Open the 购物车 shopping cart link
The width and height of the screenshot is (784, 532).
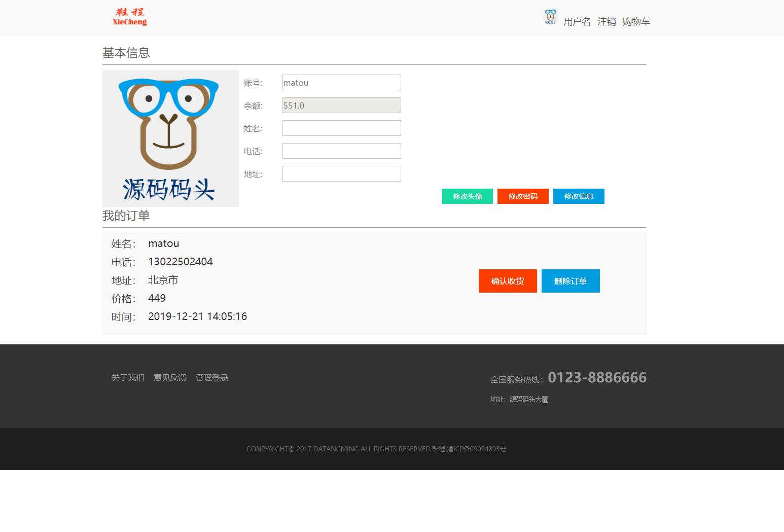click(636, 22)
